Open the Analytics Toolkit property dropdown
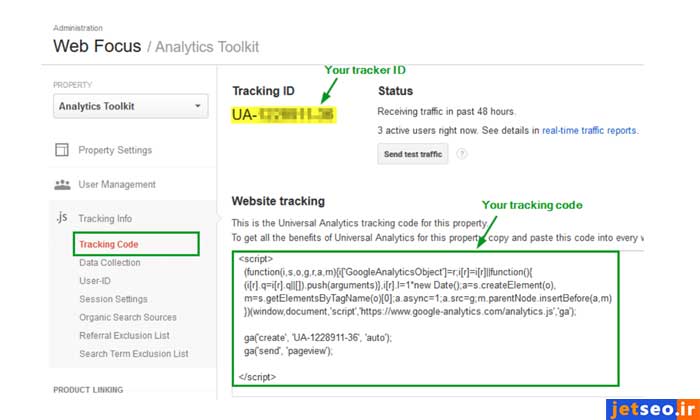700x420 pixels. 130,107
